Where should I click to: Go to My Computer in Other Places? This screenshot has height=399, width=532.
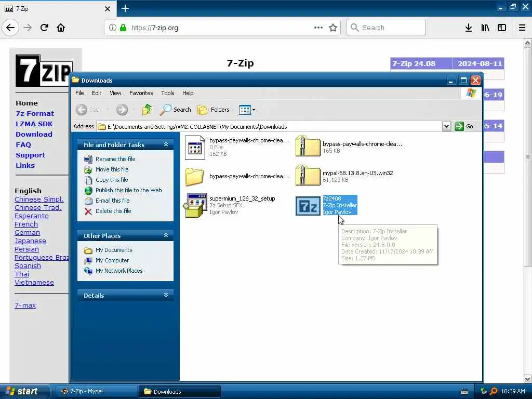tap(112, 260)
